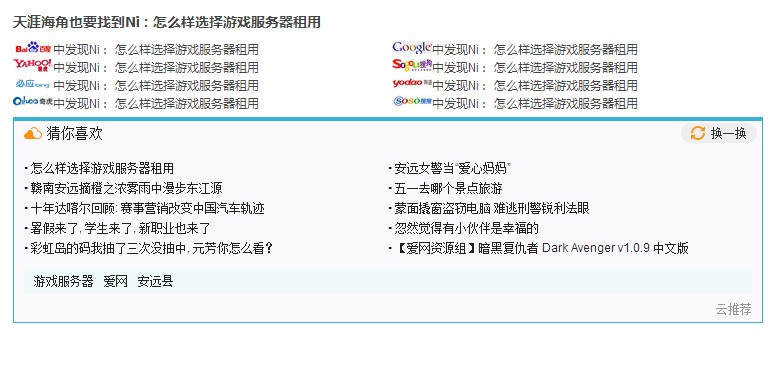Click the Sogou search engine logo
Image resolution: width=781 pixels, height=378 pixels.
(412, 65)
